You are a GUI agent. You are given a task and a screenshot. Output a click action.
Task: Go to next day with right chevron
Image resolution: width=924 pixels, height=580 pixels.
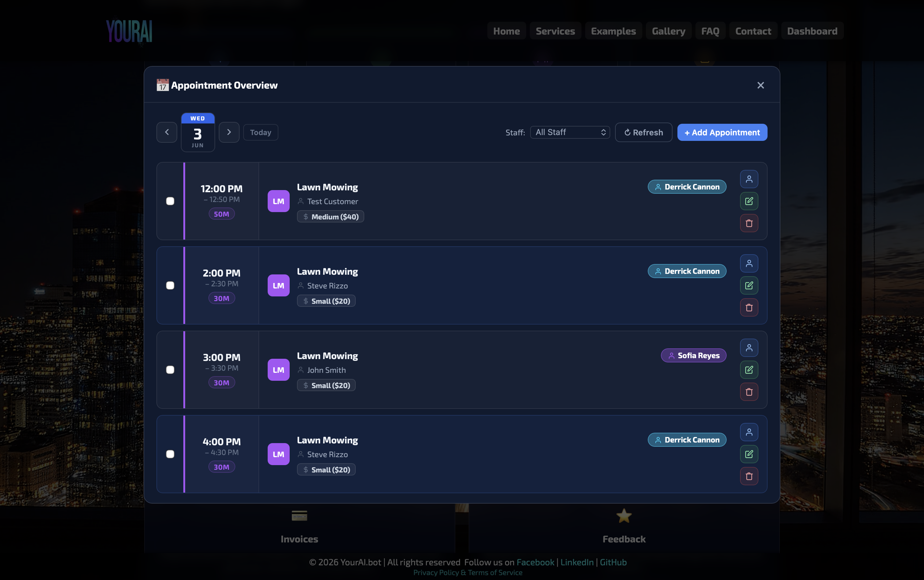tap(229, 132)
